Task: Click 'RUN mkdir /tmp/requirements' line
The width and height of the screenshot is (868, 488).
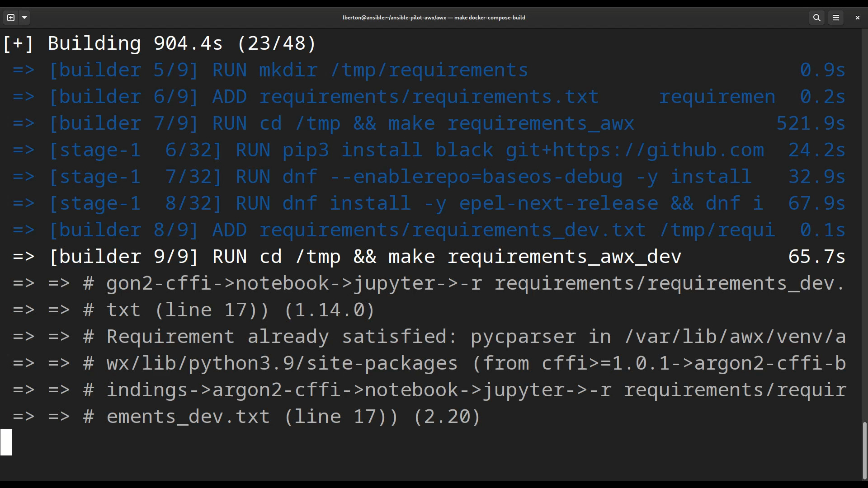Action: pos(429,70)
